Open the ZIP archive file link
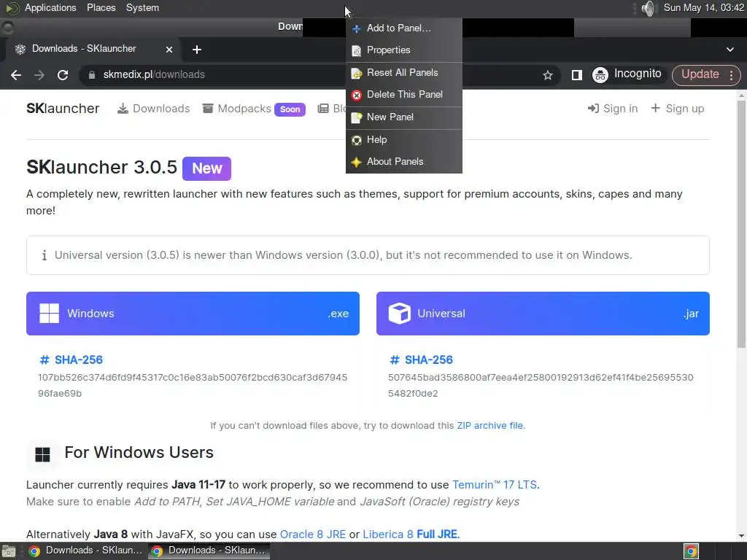Image resolution: width=747 pixels, height=560 pixels. 489,426
